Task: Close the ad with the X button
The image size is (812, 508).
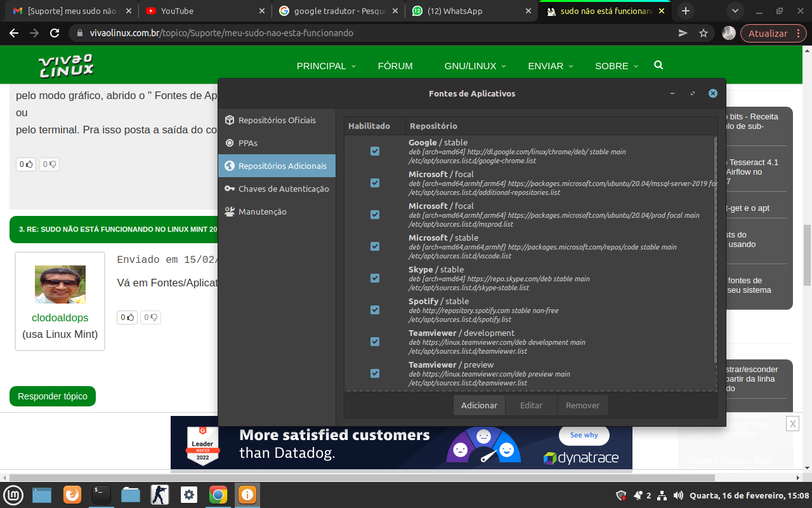Action: [x=792, y=424]
